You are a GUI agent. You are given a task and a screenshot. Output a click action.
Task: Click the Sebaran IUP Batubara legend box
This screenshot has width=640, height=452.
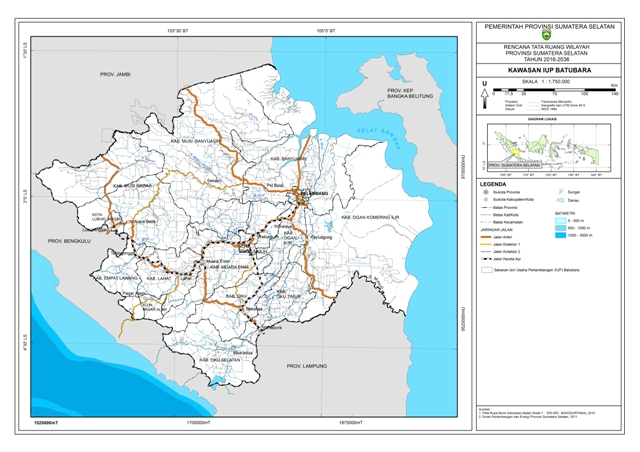(486, 270)
